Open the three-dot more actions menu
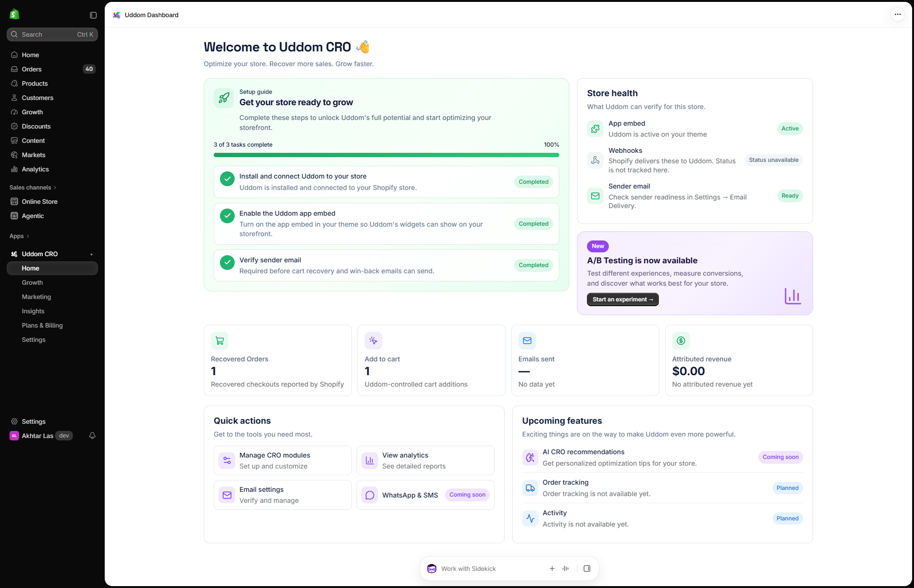Screen dimensions: 914x588 [897, 14]
